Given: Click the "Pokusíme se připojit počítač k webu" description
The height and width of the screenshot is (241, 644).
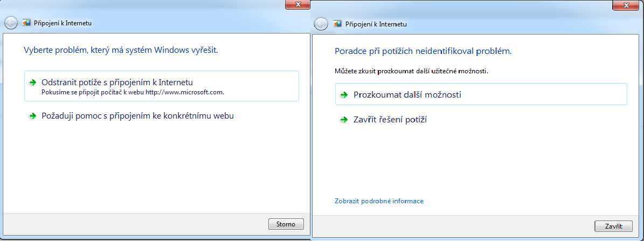Looking at the screenshot, I should click(x=133, y=92).
